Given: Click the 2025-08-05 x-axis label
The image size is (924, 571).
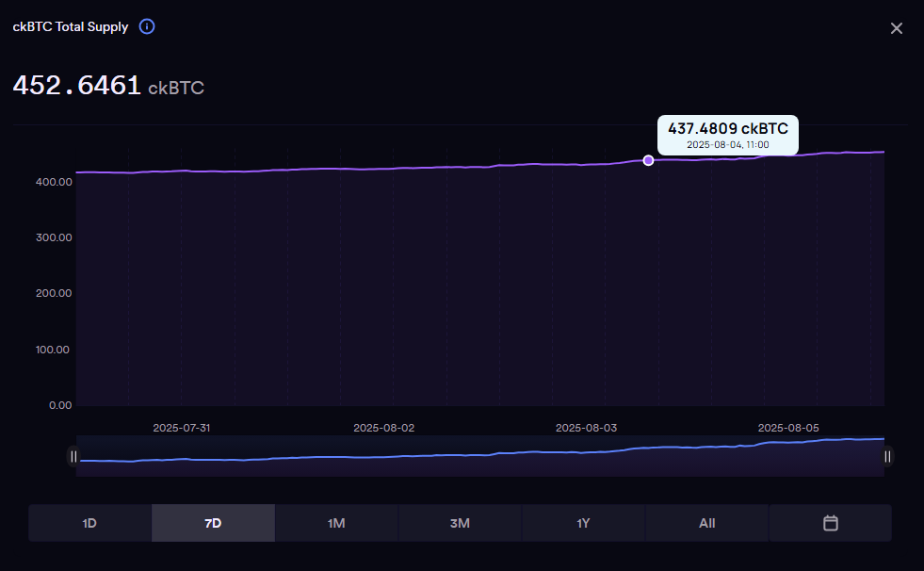Looking at the screenshot, I should point(788,428).
